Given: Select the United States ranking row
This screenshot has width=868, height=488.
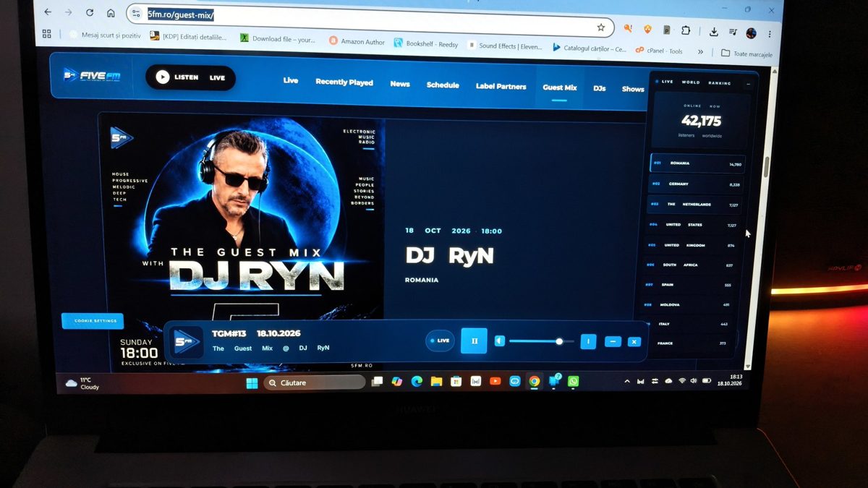Looking at the screenshot, I should pos(693,225).
